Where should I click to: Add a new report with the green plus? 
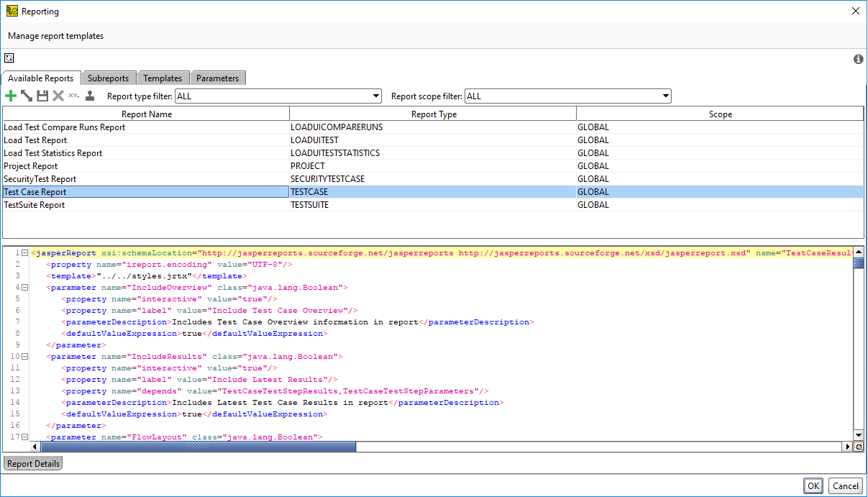11,96
